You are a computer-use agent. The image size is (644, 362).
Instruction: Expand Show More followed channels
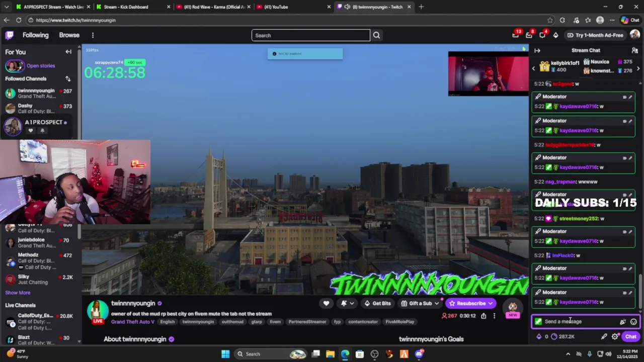pyautogui.click(x=18, y=293)
